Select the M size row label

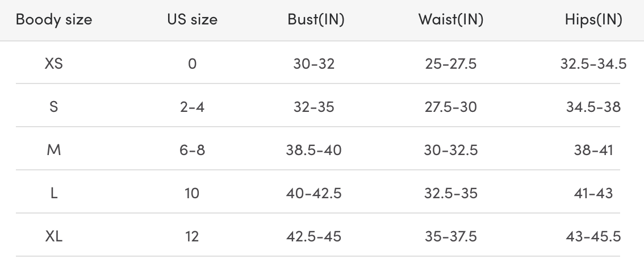pyautogui.click(x=53, y=150)
